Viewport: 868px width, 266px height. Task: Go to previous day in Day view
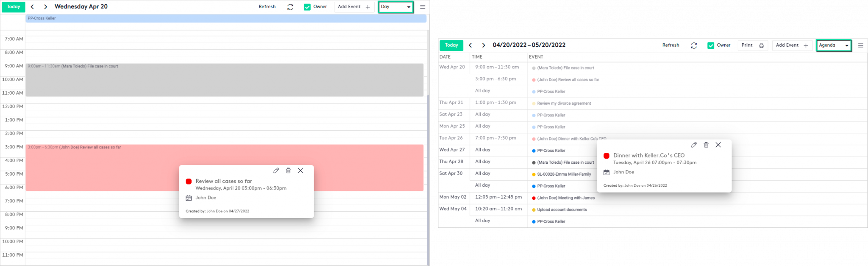pos(32,7)
